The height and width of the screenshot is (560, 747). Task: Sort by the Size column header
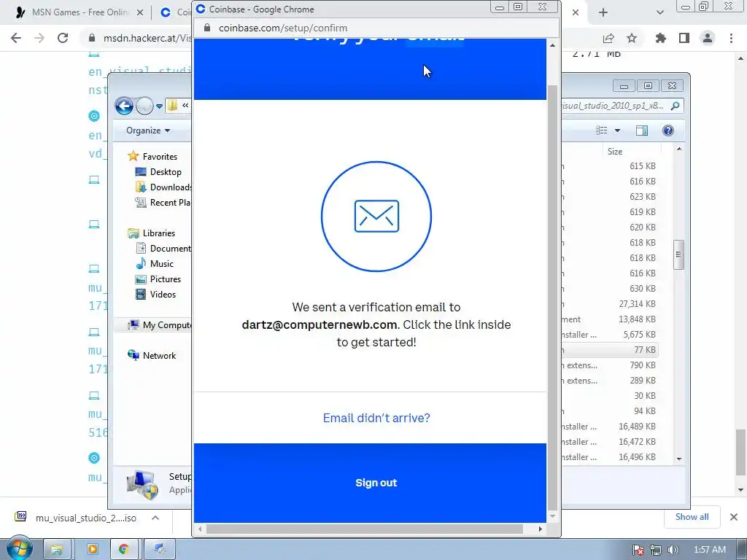pyautogui.click(x=614, y=152)
